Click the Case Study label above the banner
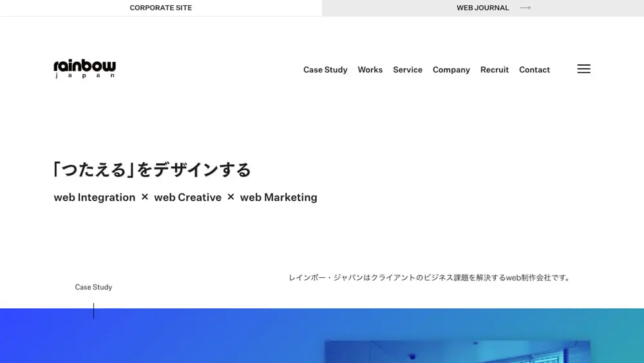This screenshot has width=644, height=363. (93, 287)
